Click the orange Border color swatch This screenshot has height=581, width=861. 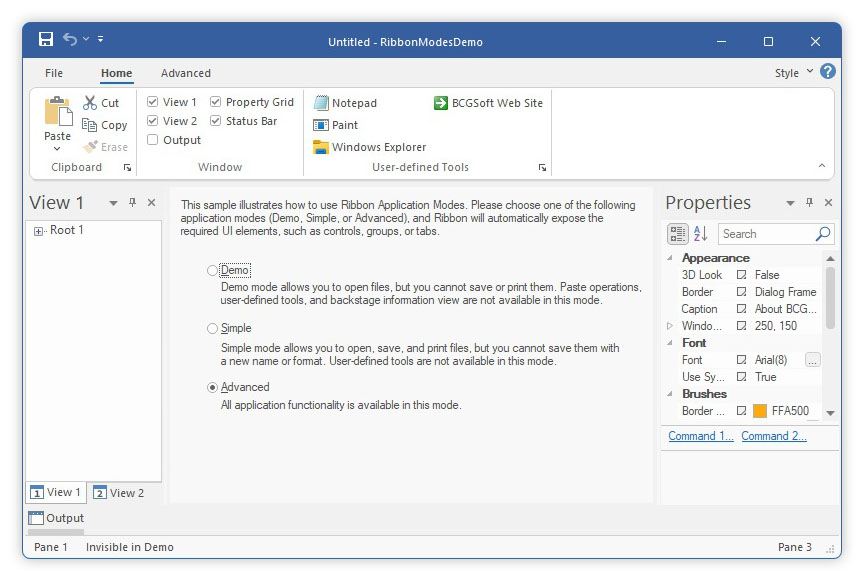tap(759, 411)
